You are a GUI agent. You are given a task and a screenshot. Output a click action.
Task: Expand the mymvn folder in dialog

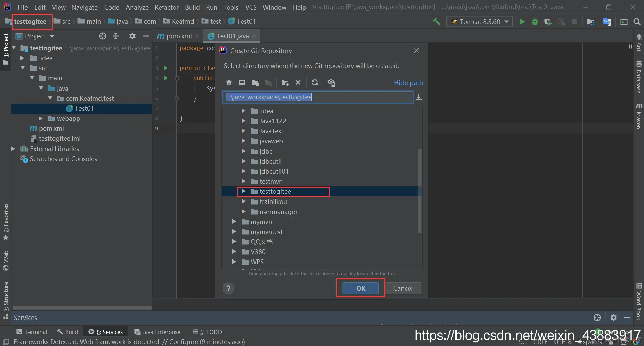234,222
